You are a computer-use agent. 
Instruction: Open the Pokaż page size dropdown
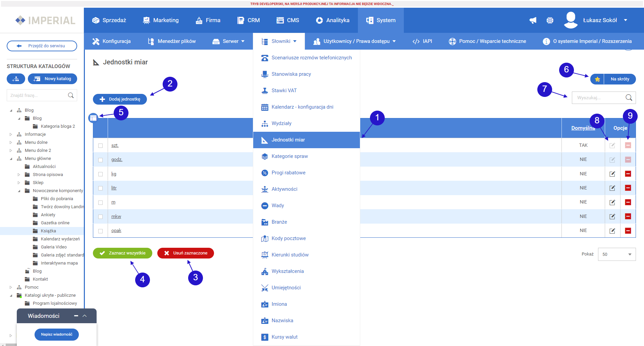click(616, 254)
